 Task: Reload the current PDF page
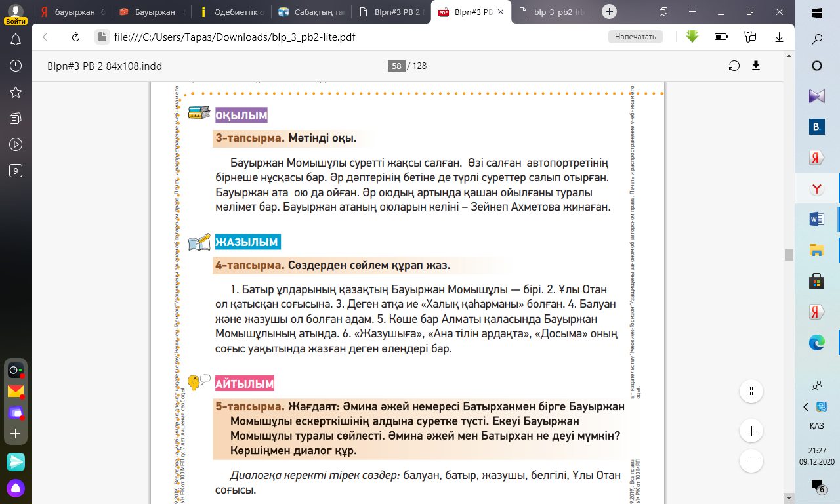pos(75,37)
